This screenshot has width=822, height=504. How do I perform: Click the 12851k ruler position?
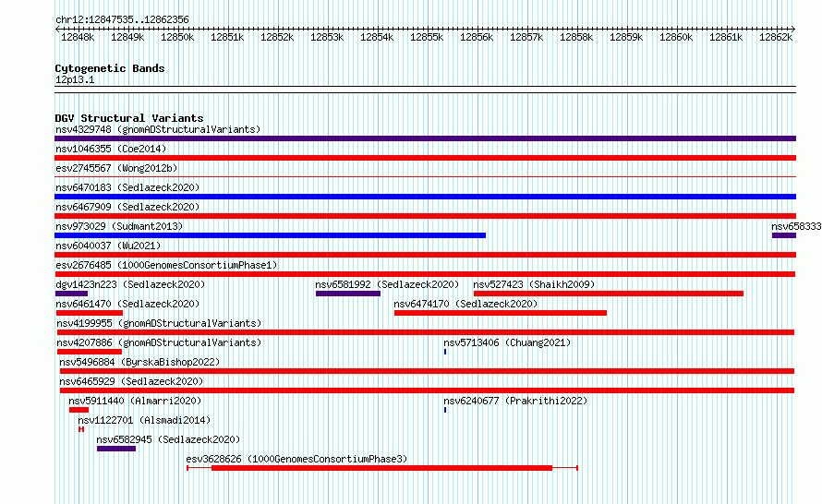[227, 37]
